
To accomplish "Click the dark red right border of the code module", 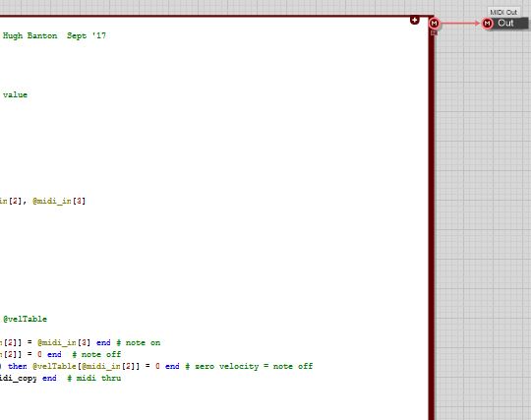I will (x=431, y=220).
